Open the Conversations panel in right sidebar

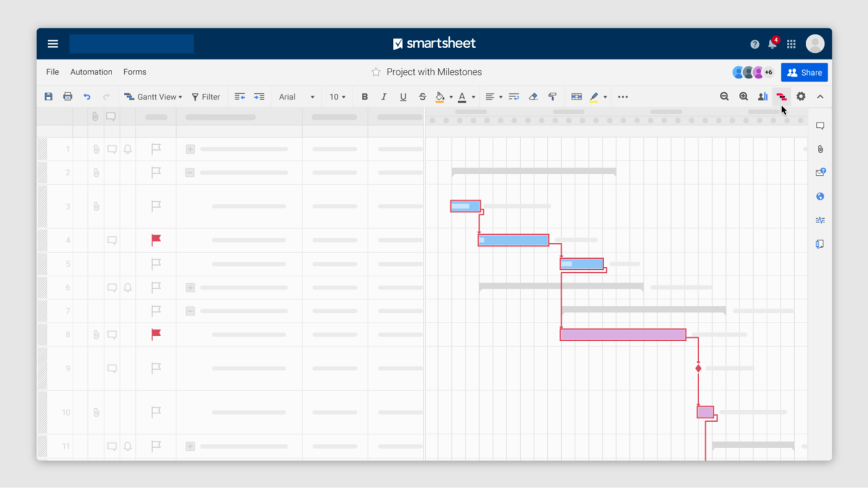(x=820, y=126)
